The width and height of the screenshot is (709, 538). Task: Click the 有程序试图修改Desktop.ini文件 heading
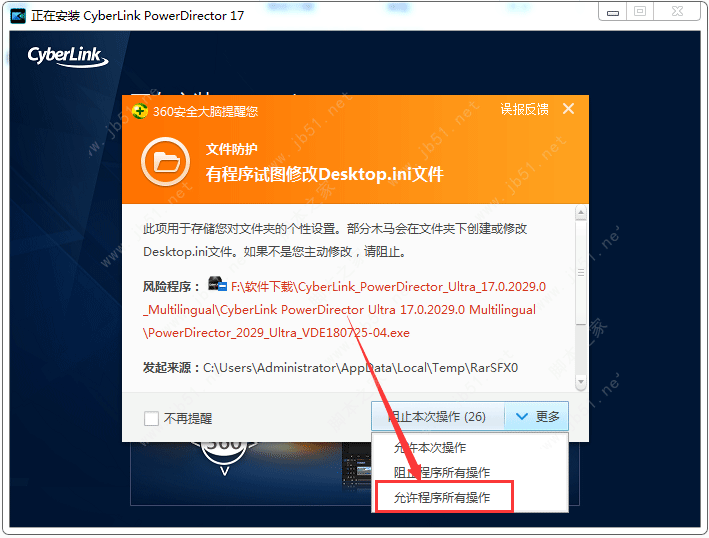pyautogui.click(x=325, y=174)
